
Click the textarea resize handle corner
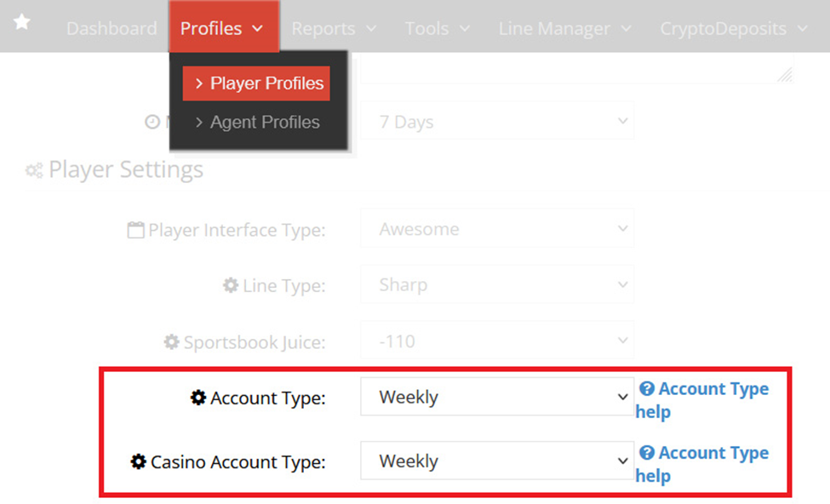click(x=785, y=75)
